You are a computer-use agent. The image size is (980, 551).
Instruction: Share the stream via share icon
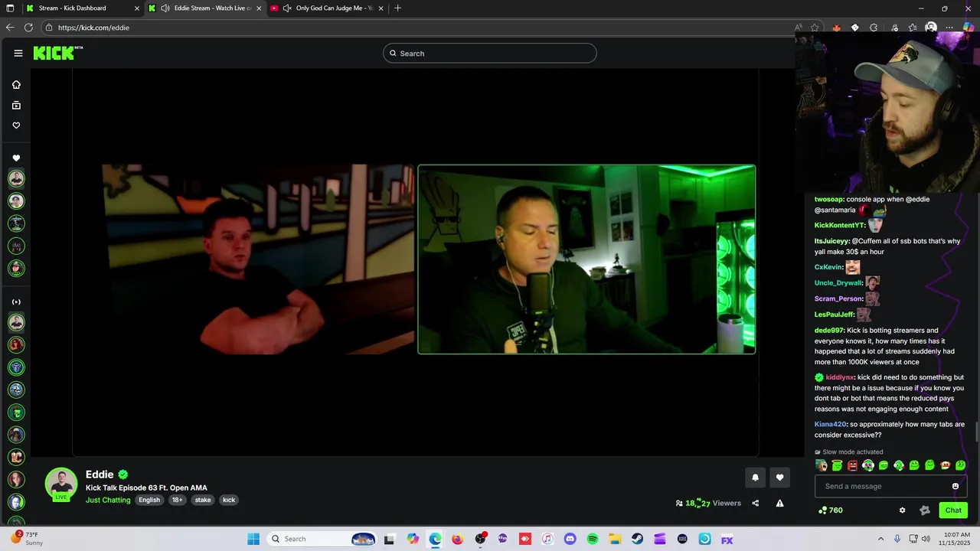pyautogui.click(x=756, y=503)
